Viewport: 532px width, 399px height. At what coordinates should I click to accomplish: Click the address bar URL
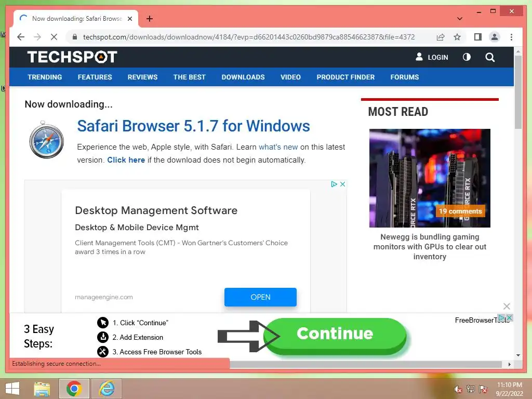tap(249, 37)
